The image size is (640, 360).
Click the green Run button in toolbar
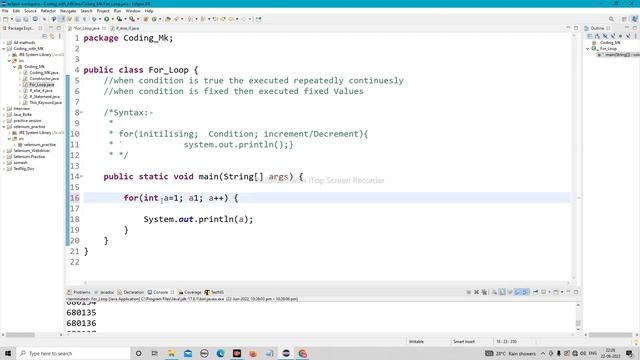pyautogui.click(x=107, y=19)
